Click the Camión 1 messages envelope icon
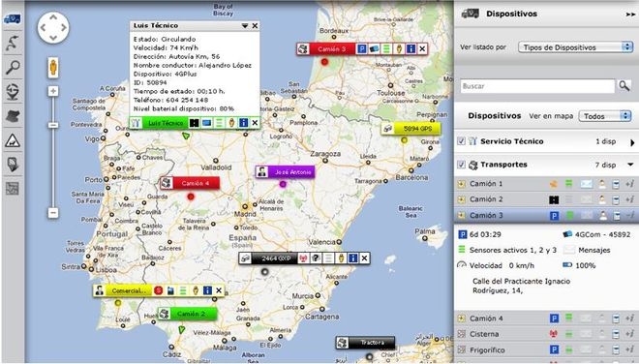 pos(586,184)
